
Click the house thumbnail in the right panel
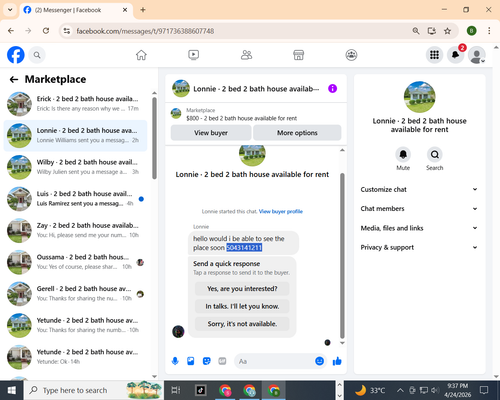(419, 97)
